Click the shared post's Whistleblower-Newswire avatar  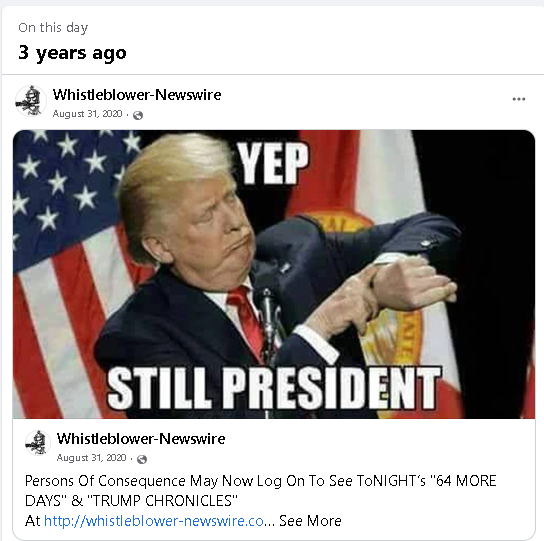(38, 443)
